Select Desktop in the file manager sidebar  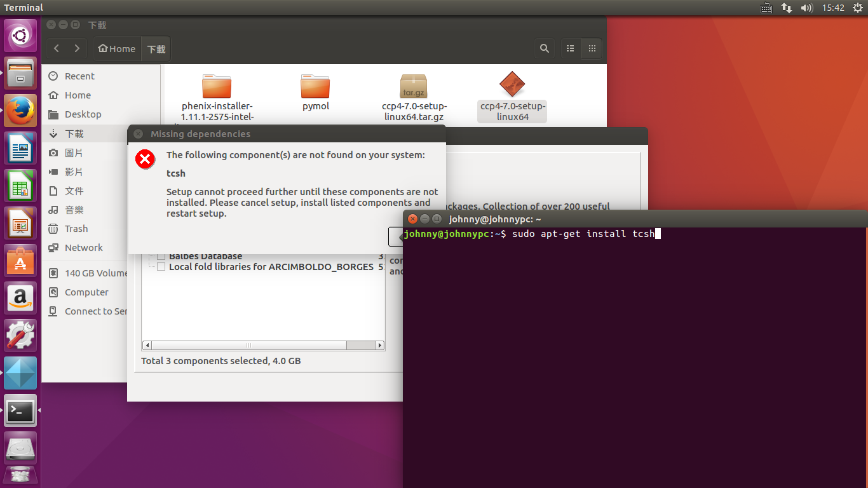(83, 114)
